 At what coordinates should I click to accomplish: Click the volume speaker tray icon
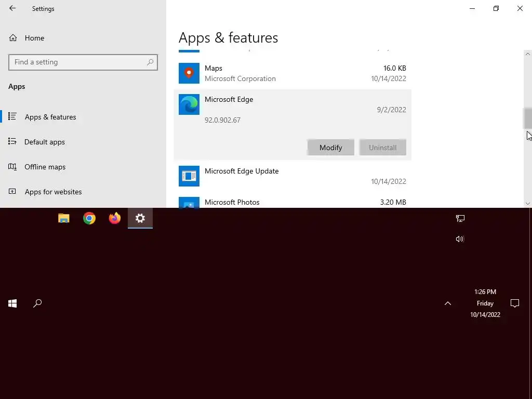[460, 239]
